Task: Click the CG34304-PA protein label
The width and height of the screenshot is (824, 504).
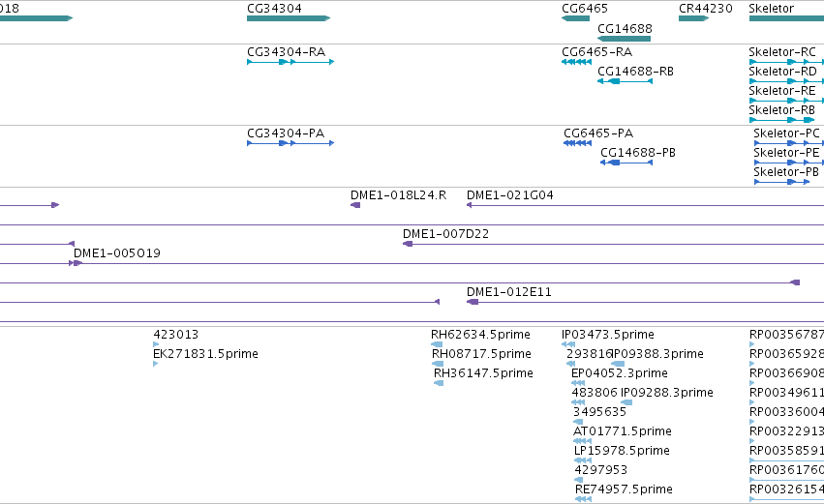Action: [286, 133]
